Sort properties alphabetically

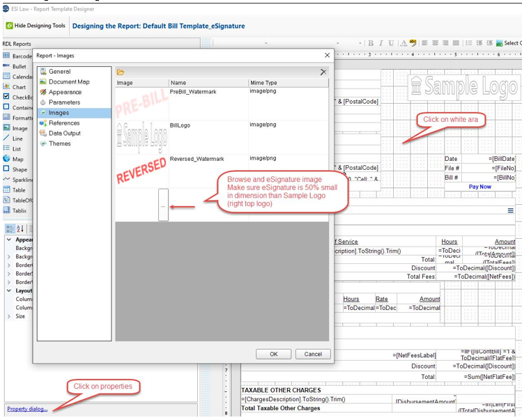[20, 228]
